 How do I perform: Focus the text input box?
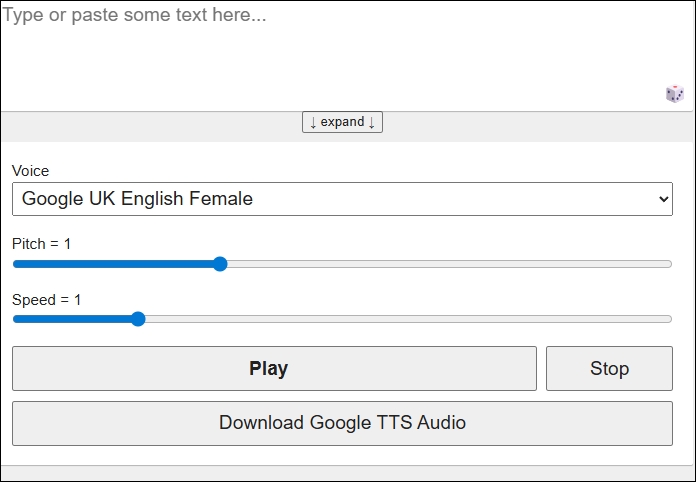[330, 55]
